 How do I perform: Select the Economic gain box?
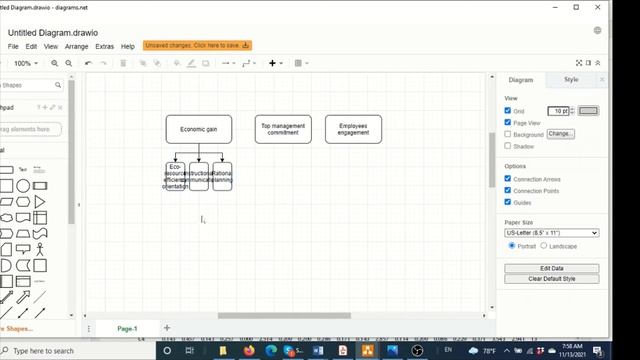(x=199, y=129)
